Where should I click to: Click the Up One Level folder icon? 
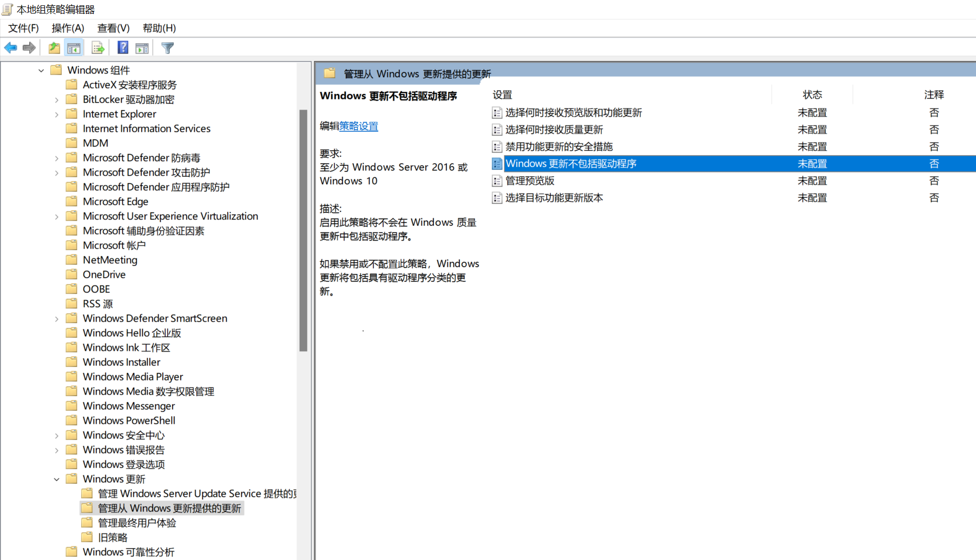[x=54, y=48]
